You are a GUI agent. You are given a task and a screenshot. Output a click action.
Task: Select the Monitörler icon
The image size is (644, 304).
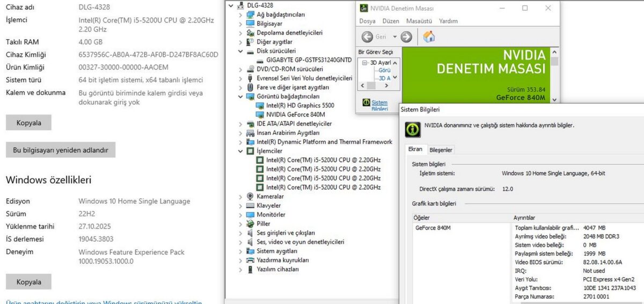250,215
